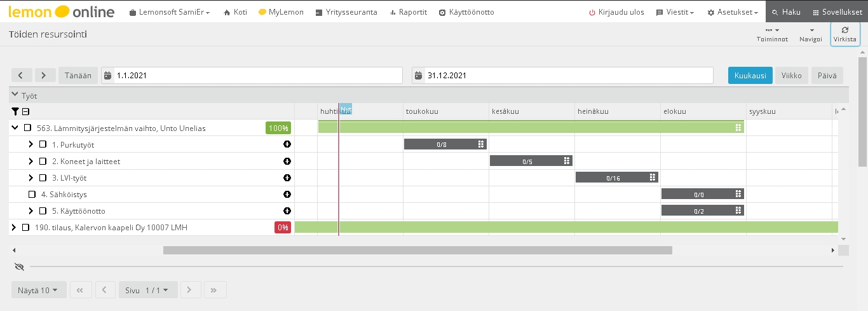Image resolution: width=868 pixels, height=311 pixels.
Task: Open the Lemonsoft SamiEr company menu
Action: tap(170, 12)
